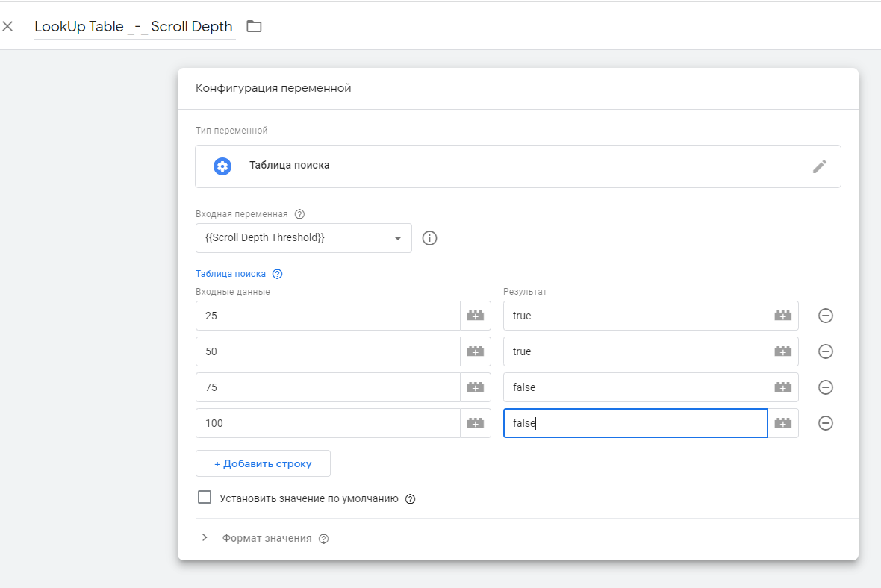Screen dimensions: 881x588
Task: Click the Добавить строку button
Action: pyautogui.click(x=263, y=463)
